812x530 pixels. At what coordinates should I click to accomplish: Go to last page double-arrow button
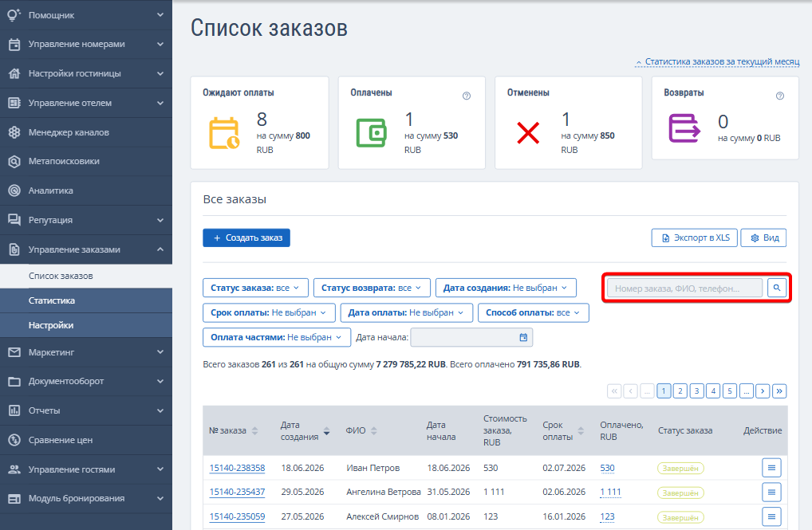click(x=779, y=391)
